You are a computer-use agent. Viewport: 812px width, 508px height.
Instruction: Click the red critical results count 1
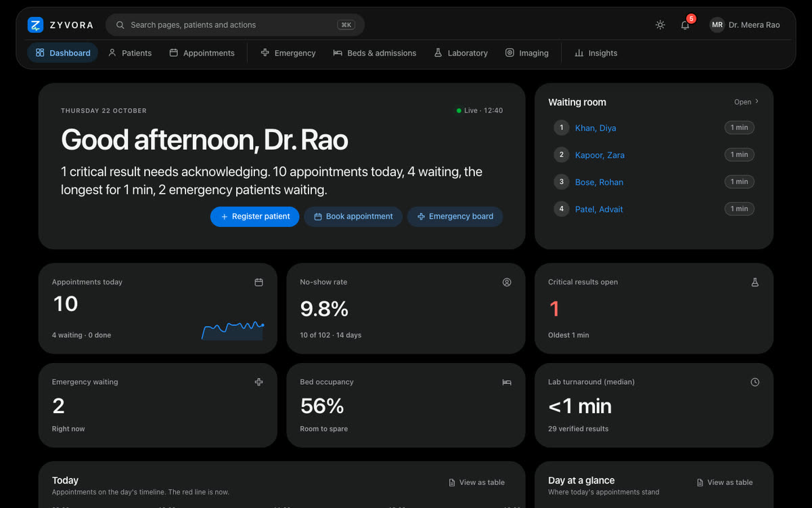[x=554, y=309]
